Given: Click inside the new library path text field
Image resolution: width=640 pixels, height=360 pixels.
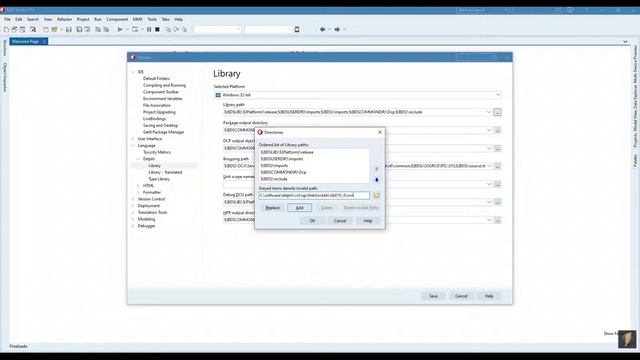Looking at the screenshot, I should click(314, 196).
